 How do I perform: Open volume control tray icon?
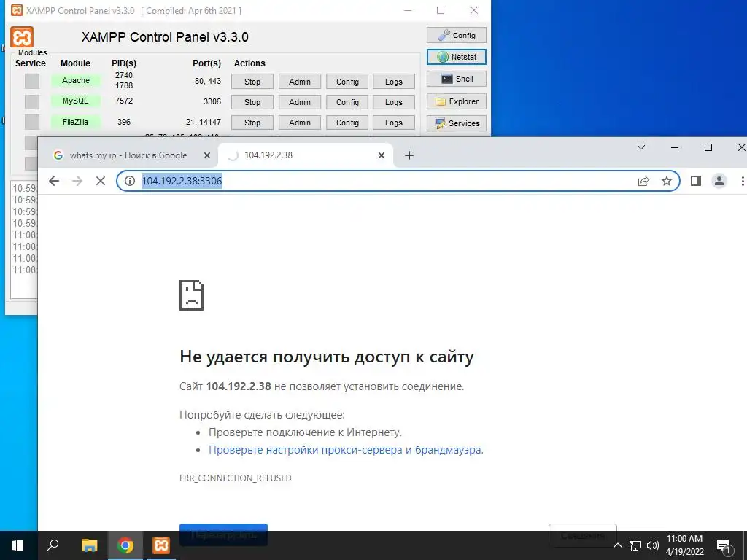(653, 545)
